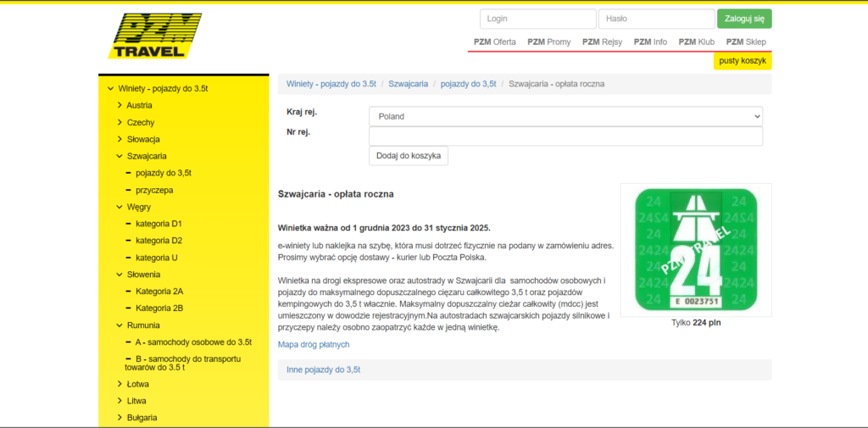Open Inne pojazdy do 3,5t link
Viewport: 868px width, 428px height.
click(324, 370)
